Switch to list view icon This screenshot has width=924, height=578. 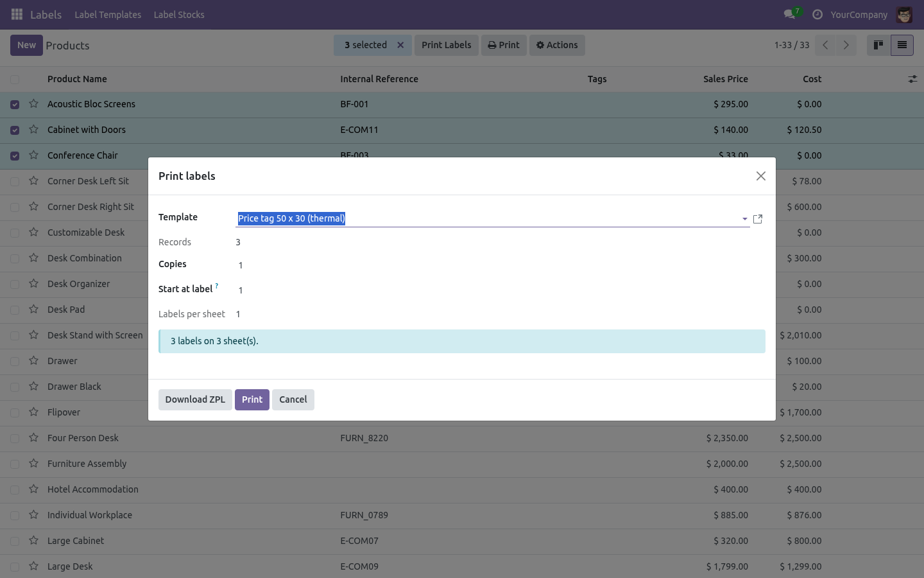click(x=902, y=45)
